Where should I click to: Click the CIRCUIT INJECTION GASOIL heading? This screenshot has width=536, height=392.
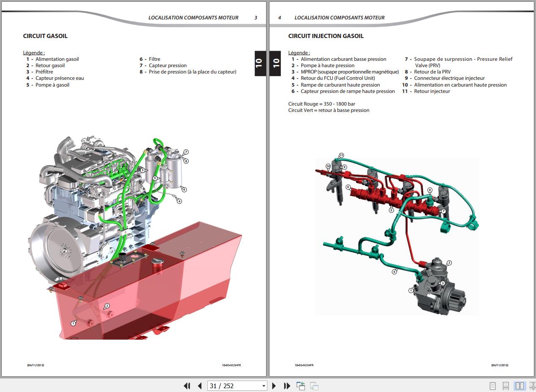pos(326,36)
